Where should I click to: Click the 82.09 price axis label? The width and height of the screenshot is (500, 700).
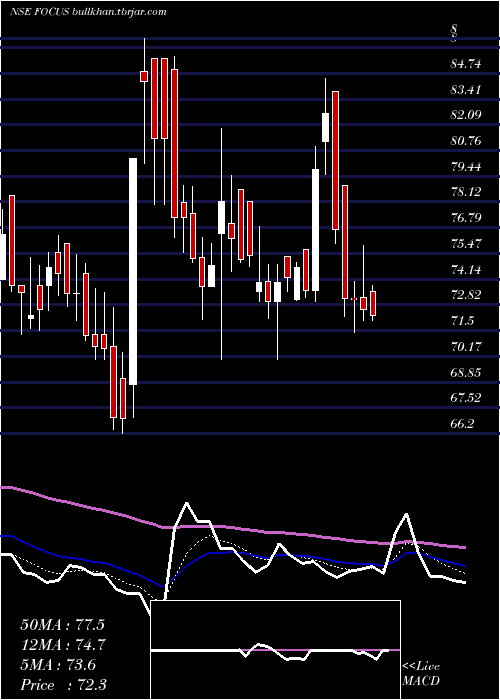(x=466, y=115)
